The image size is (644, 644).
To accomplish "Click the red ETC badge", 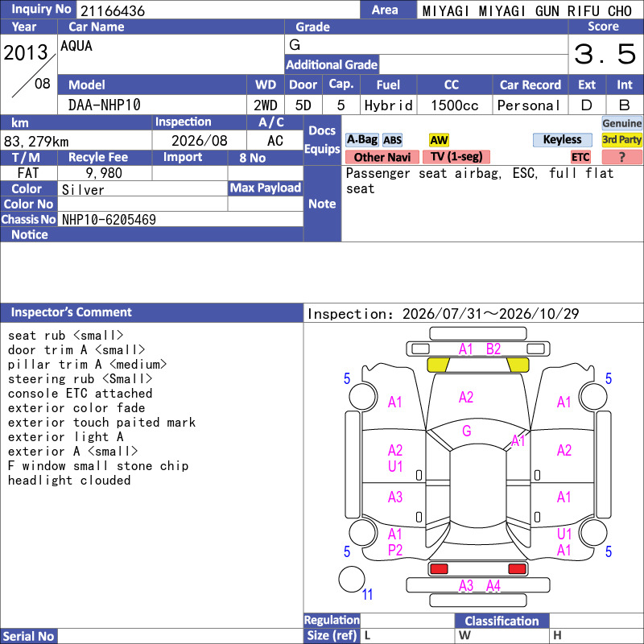I will coord(580,157).
